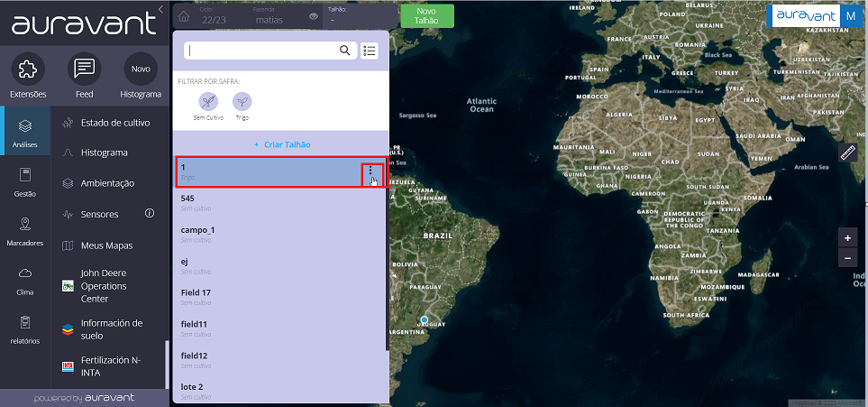This screenshot has height=407, width=868.
Task: Zoom out the map with minus button
Action: click(847, 258)
